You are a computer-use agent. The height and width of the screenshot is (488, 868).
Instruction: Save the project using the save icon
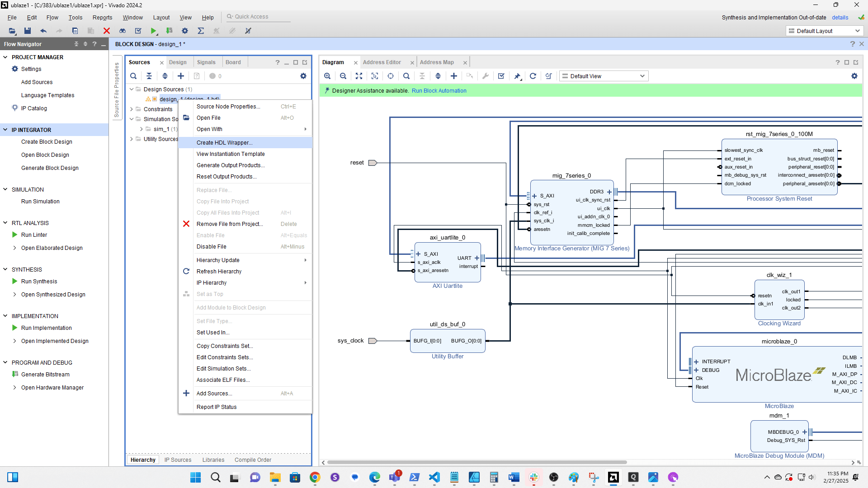[28, 31]
